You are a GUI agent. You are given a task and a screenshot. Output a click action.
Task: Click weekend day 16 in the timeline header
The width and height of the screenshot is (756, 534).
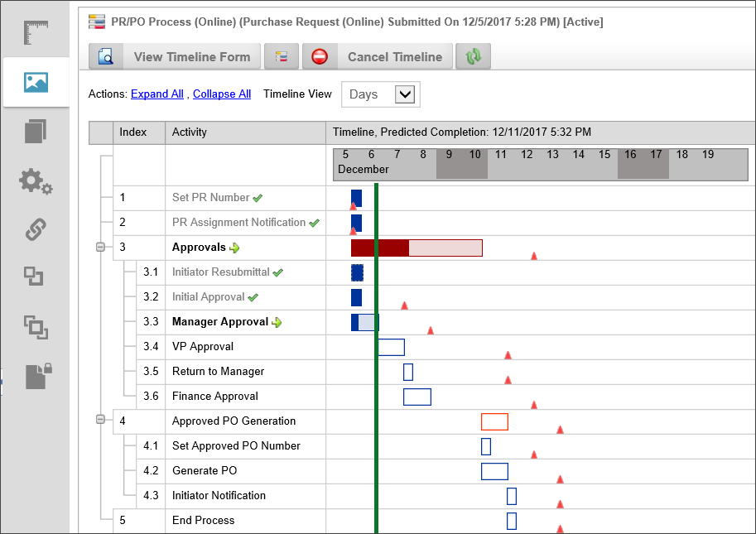point(630,154)
